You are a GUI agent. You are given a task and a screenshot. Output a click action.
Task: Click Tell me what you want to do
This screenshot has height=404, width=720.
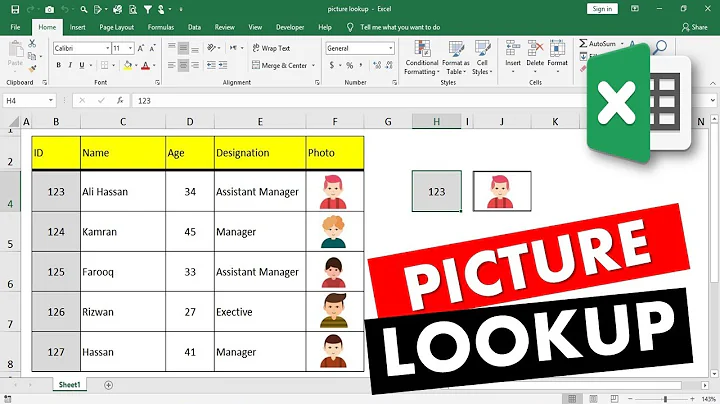point(400,27)
